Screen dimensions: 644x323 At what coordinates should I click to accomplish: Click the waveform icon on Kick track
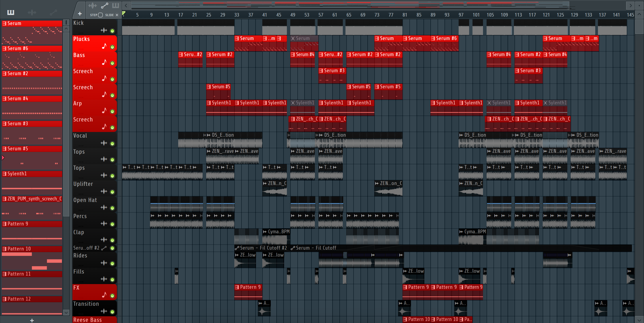point(104,30)
